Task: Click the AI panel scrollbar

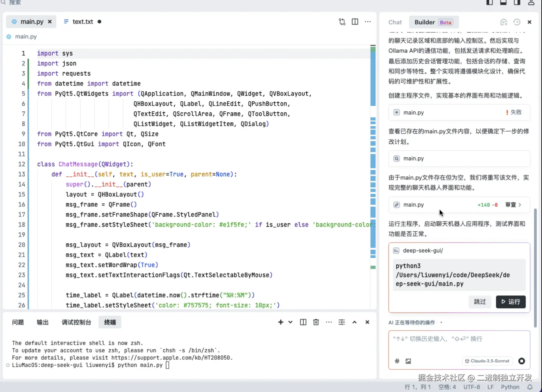Action: point(535,268)
